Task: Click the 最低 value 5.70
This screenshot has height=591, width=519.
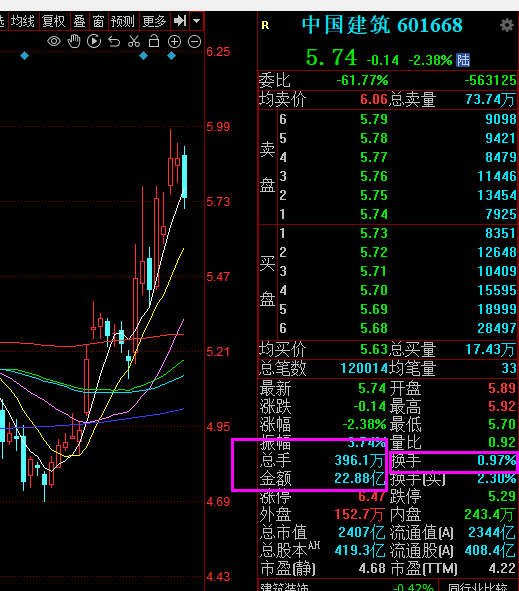Action: [502, 424]
